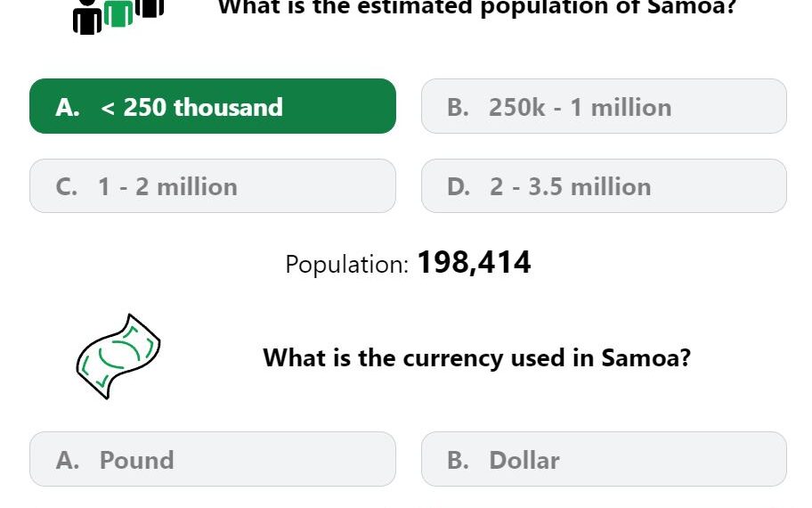
Task: Click the letter D of the 2 - 3.5 million option
Action: coord(459,187)
